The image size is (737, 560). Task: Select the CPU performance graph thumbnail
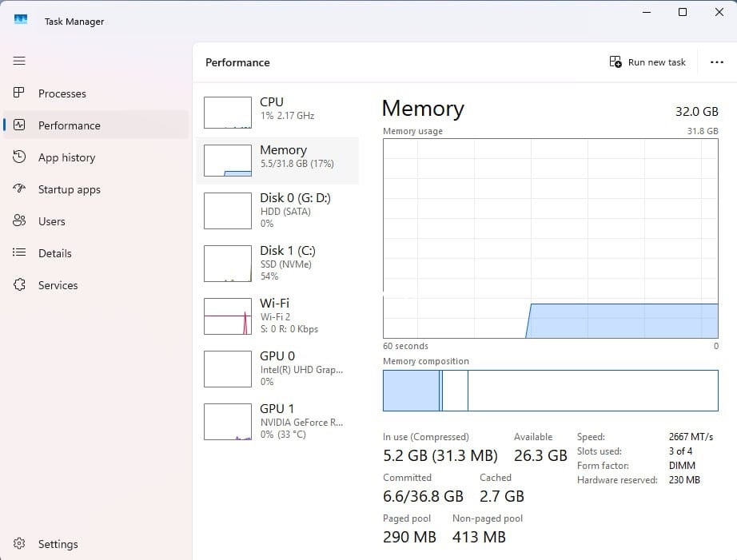tap(228, 113)
